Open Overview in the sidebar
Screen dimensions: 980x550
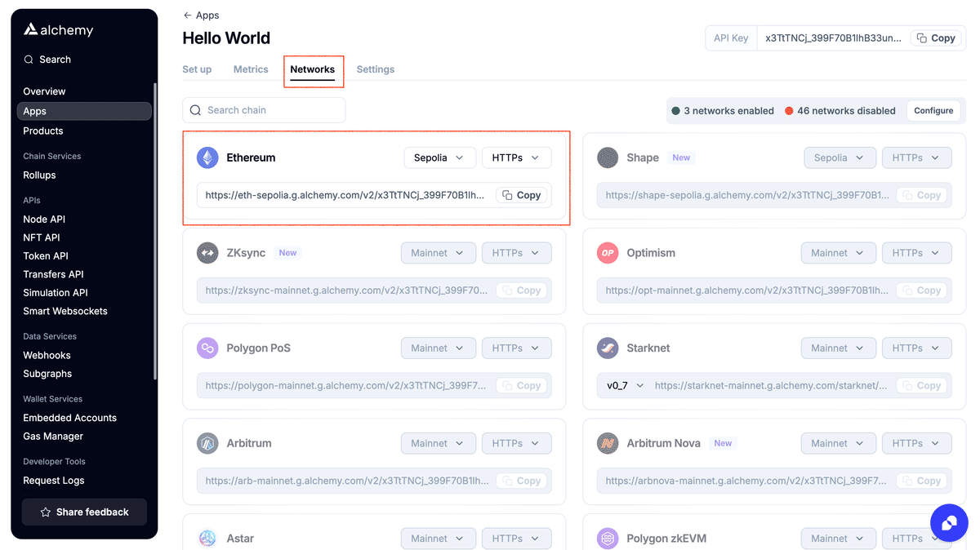[x=44, y=91]
